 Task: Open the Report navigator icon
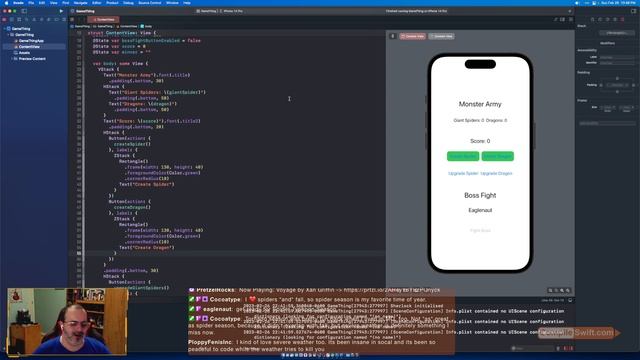64,19
